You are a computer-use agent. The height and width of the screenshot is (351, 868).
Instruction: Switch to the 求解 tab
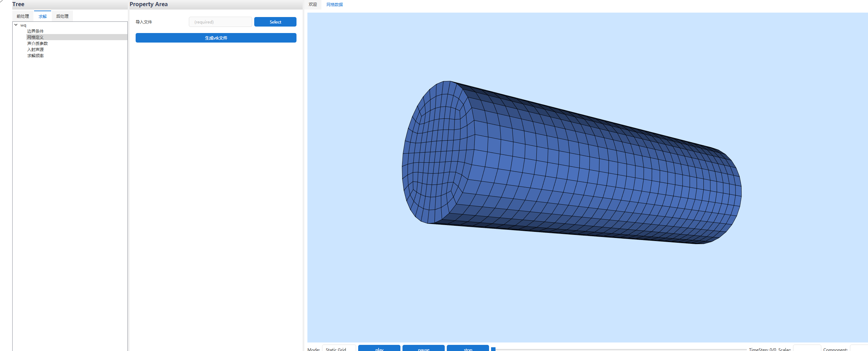43,16
